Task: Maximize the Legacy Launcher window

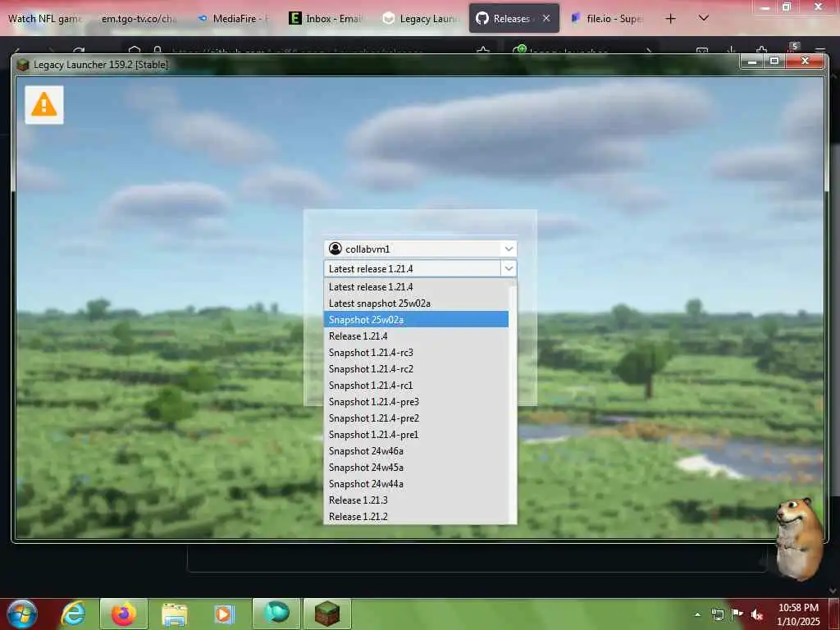Action: point(774,62)
